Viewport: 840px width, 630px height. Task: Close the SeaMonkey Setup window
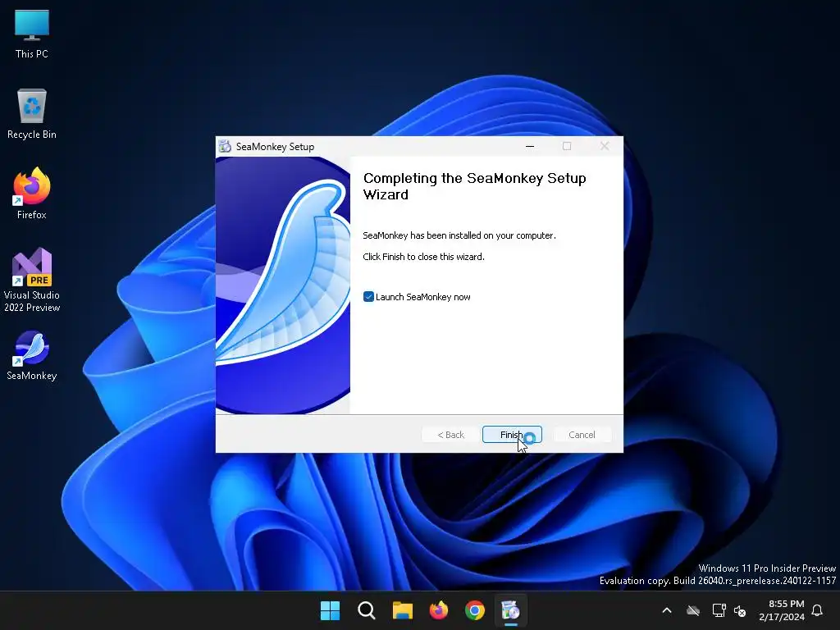pyautogui.click(x=605, y=146)
